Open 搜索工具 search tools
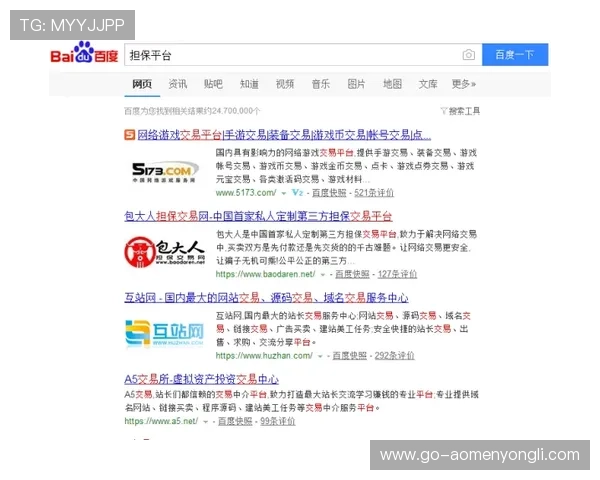 click(x=464, y=111)
